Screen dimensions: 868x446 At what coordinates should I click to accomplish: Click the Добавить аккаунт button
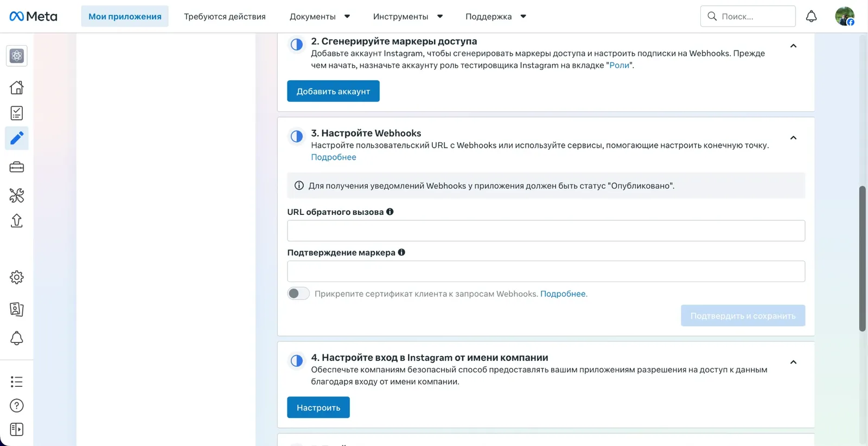pos(333,91)
